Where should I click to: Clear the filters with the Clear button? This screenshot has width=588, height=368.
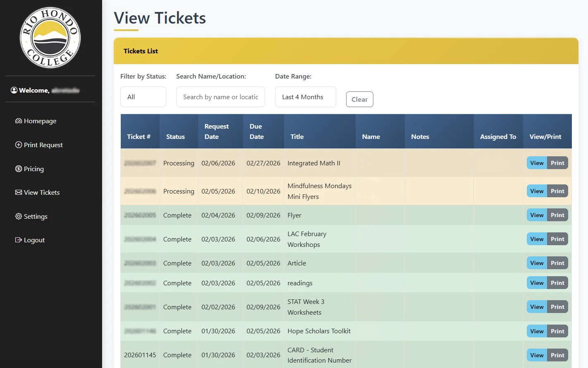[x=360, y=99]
